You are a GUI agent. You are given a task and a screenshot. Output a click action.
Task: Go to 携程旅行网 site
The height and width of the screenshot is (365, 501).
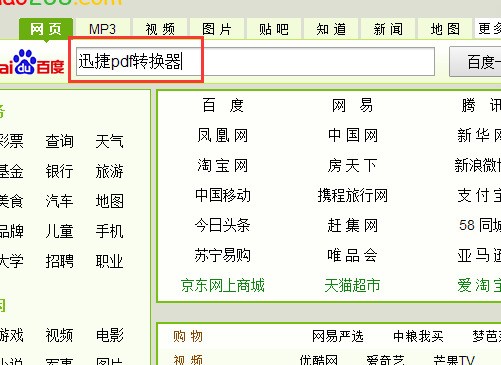353,195
